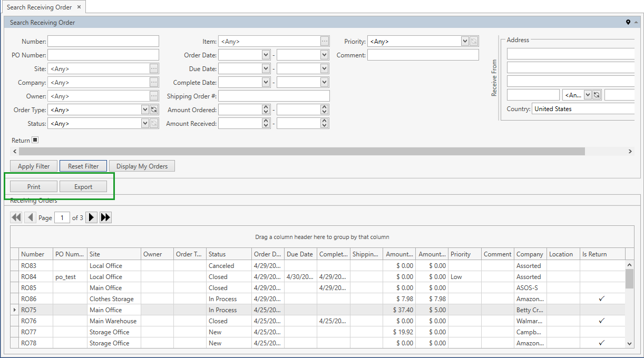Clear the Priority filter icon

(473, 41)
